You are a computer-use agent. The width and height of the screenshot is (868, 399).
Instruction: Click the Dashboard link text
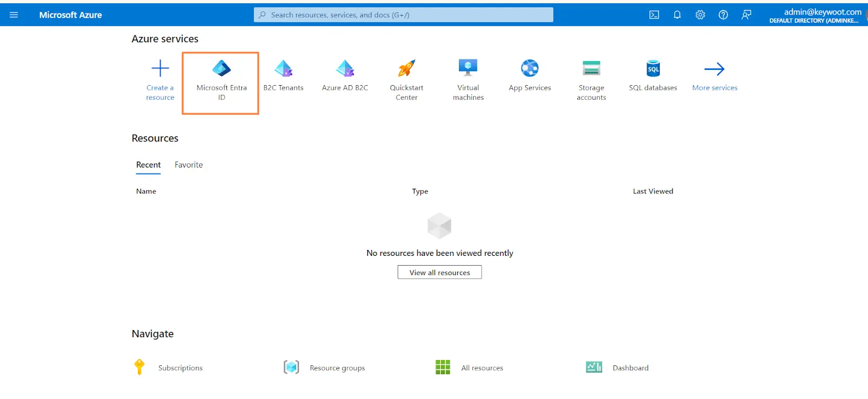pyautogui.click(x=630, y=368)
